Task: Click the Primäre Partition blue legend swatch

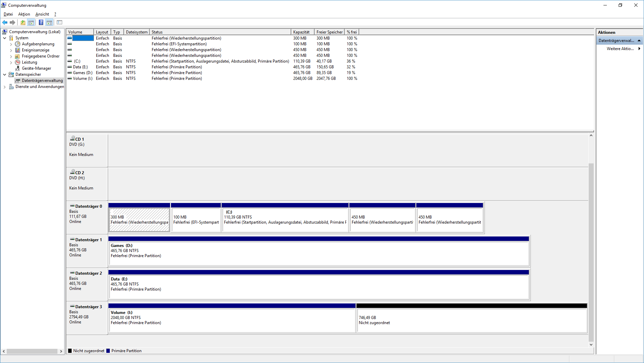Action: click(108, 351)
